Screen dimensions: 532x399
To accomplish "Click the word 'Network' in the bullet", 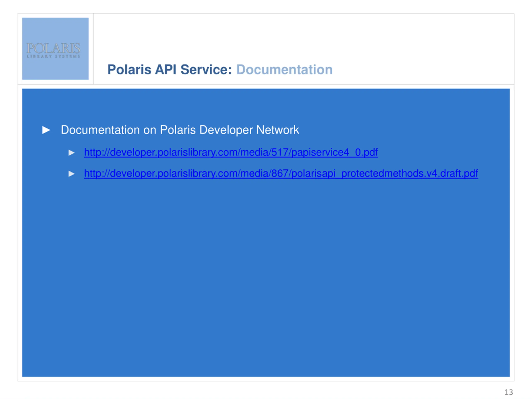I will point(278,130).
